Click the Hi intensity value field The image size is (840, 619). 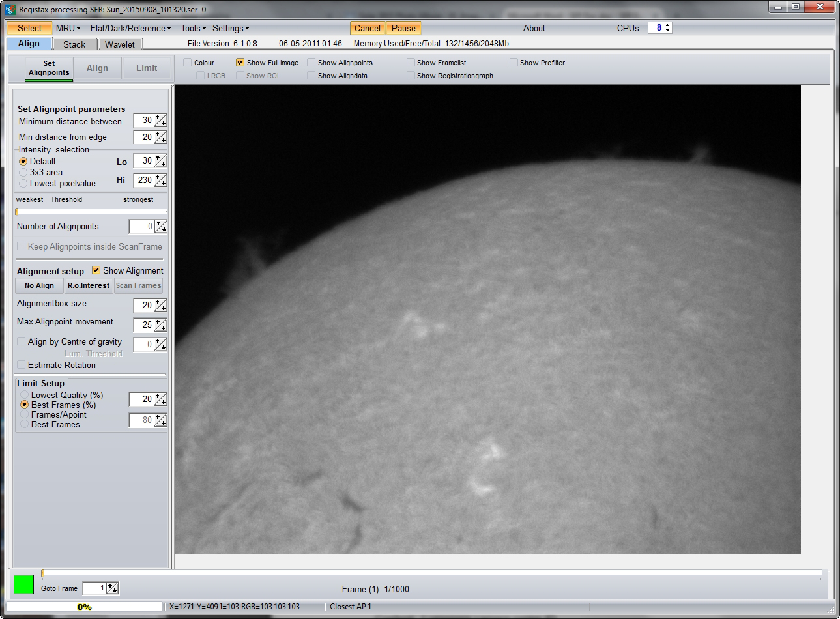click(x=143, y=180)
